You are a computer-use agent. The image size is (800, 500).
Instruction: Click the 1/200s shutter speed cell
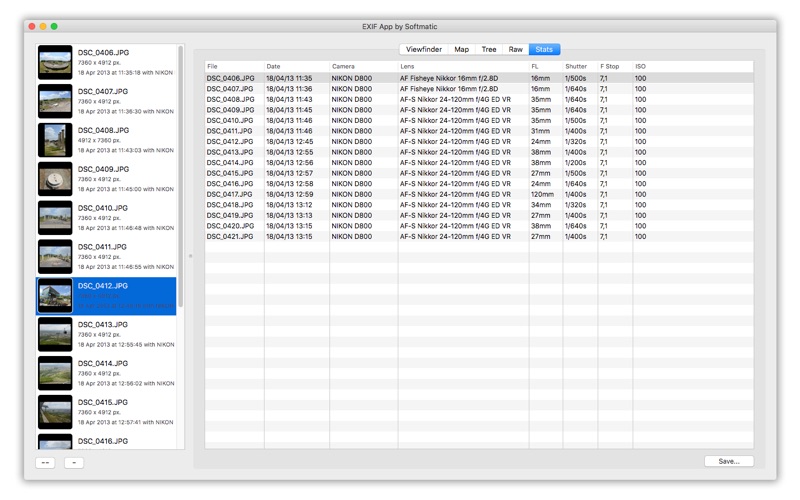coord(576,163)
